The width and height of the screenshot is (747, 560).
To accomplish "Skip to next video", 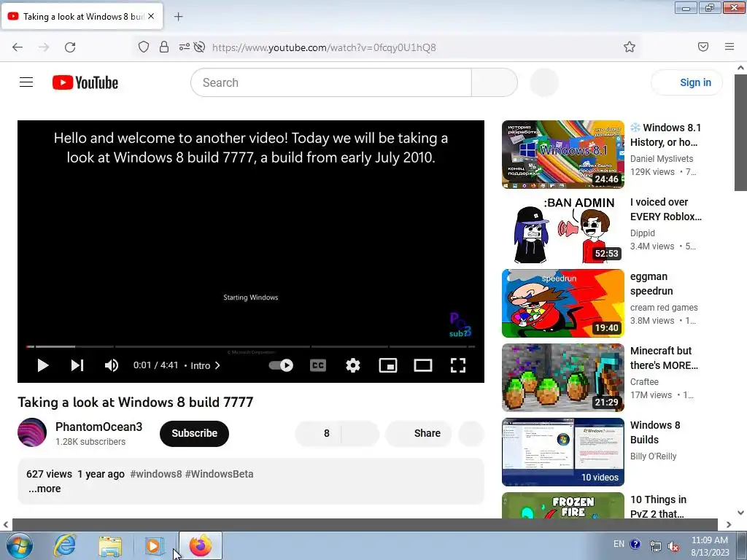I will pyautogui.click(x=77, y=365).
